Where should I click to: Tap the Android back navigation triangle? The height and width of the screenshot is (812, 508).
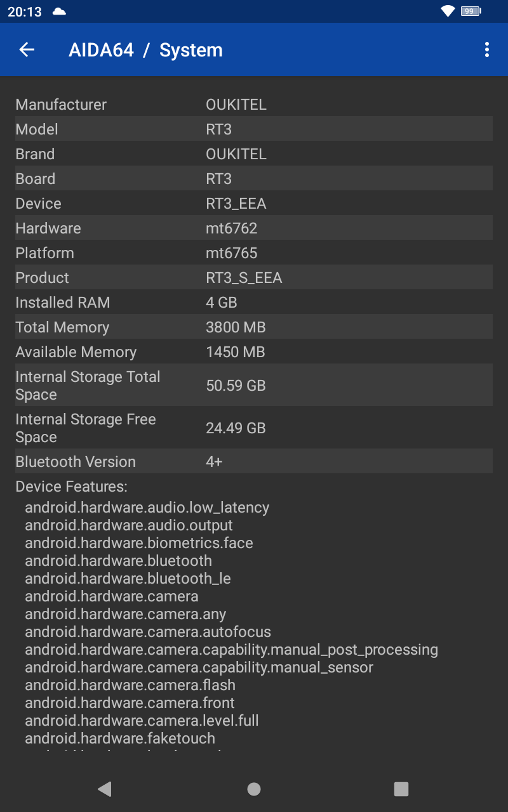click(x=105, y=789)
